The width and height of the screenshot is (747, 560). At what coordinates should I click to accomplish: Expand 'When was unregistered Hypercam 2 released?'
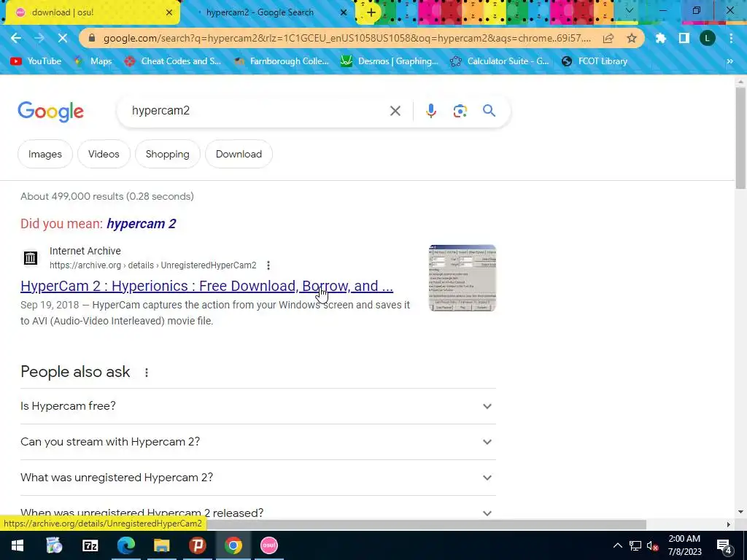click(x=258, y=513)
